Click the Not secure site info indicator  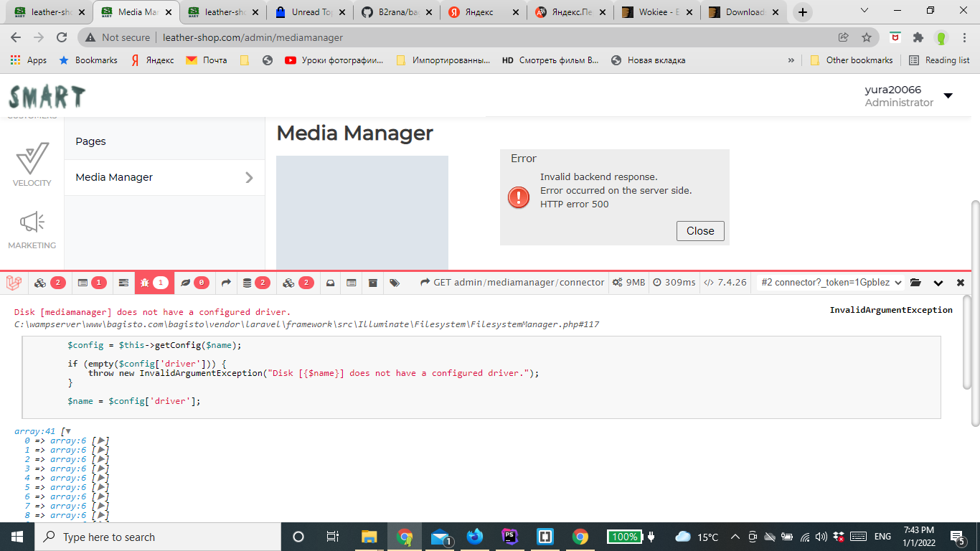(118, 37)
